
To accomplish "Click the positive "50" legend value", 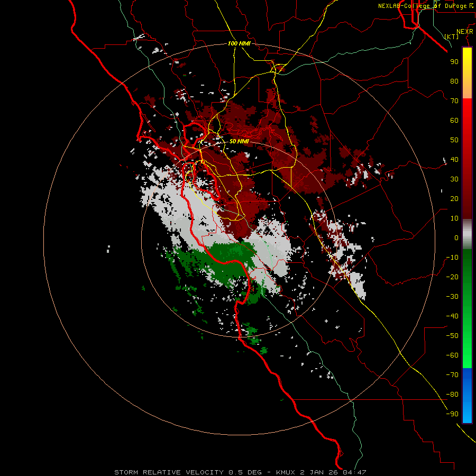I will tap(454, 140).
